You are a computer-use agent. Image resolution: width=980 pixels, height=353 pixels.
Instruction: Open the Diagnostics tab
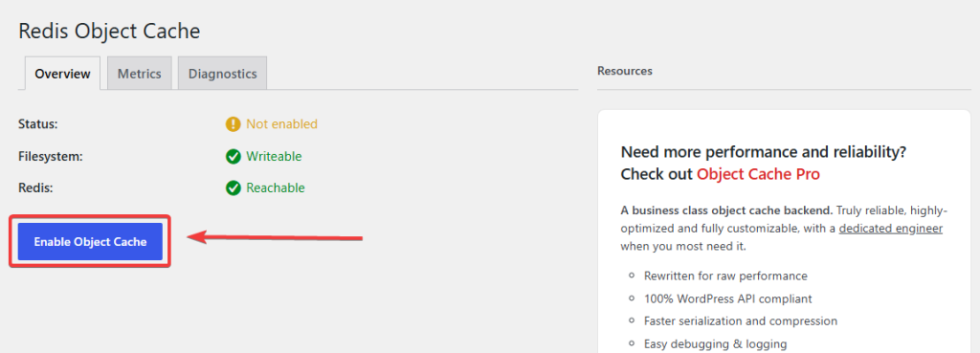click(222, 74)
